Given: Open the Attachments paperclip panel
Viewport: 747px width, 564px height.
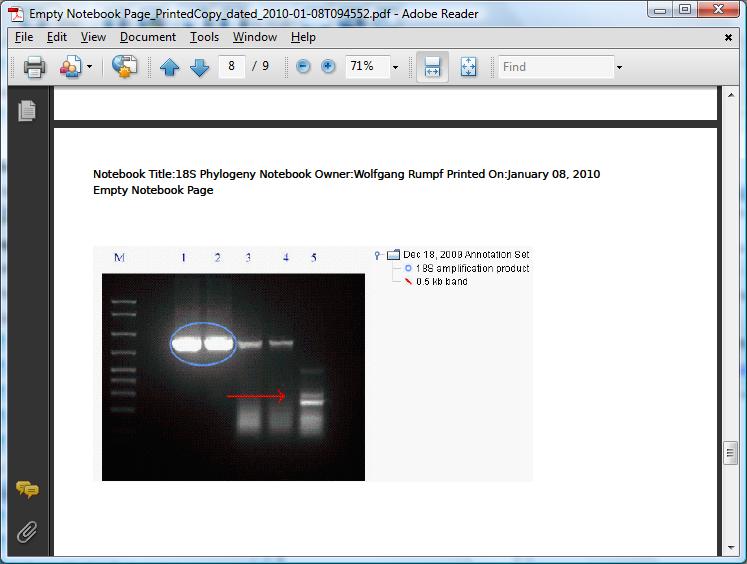Looking at the screenshot, I should point(27,532).
